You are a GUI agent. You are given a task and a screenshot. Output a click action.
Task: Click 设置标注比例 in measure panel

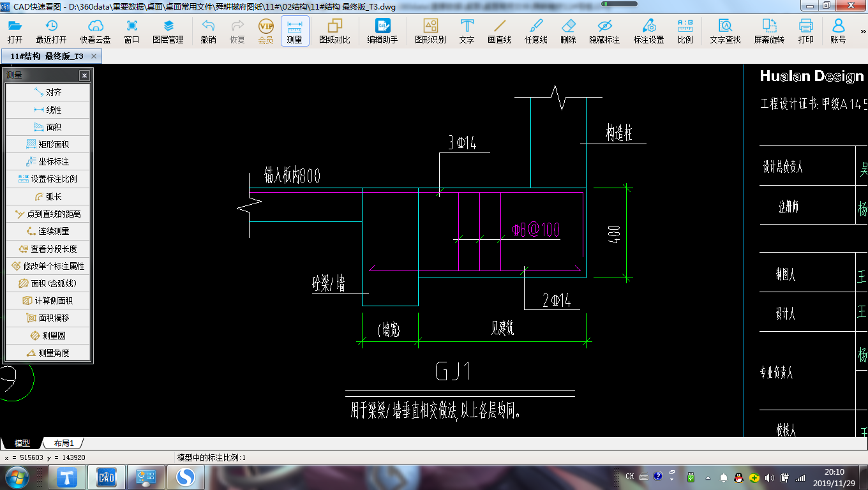point(48,179)
